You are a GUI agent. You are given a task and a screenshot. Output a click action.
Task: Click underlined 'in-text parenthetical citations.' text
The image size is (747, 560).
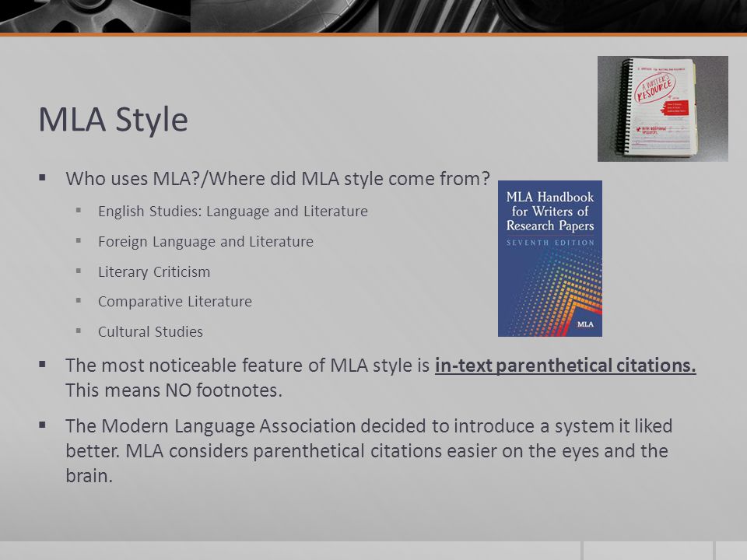tap(566, 366)
